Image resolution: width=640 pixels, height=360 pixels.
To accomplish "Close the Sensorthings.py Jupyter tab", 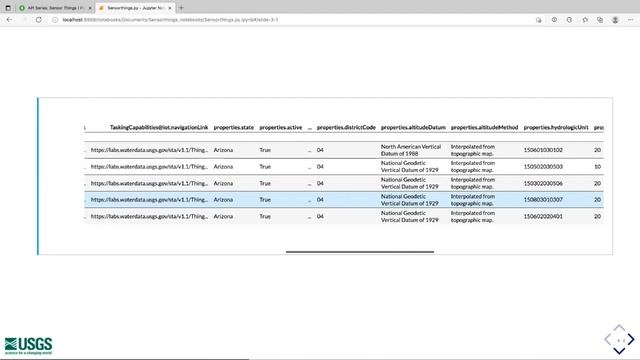I will coord(170,8).
